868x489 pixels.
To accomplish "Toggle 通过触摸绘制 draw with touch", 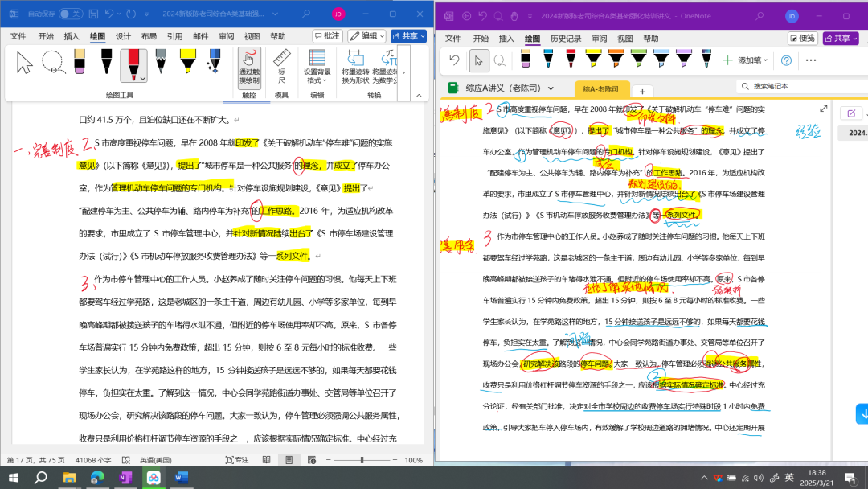I will pyautogui.click(x=249, y=67).
